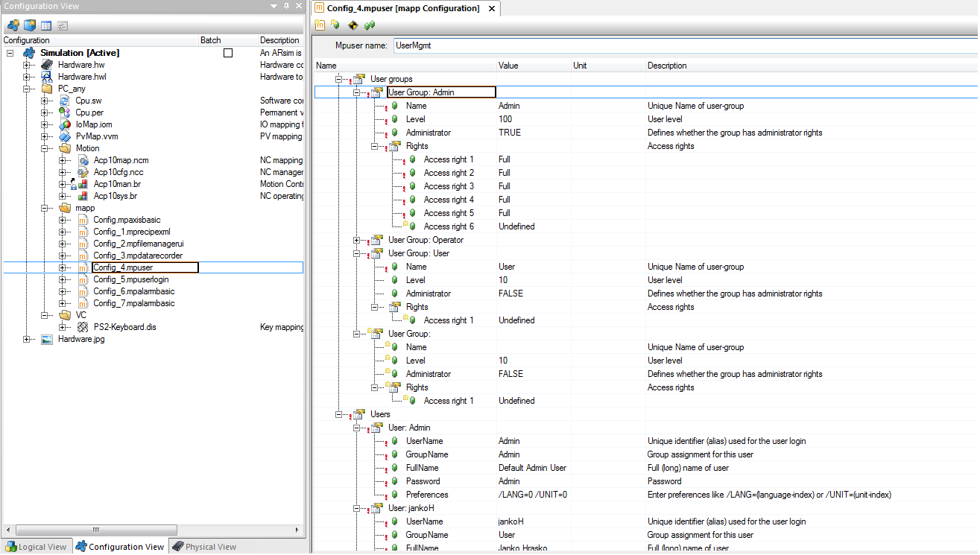Click the Users node icon
The width and height of the screenshot is (980, 555).
click(358, 414)
